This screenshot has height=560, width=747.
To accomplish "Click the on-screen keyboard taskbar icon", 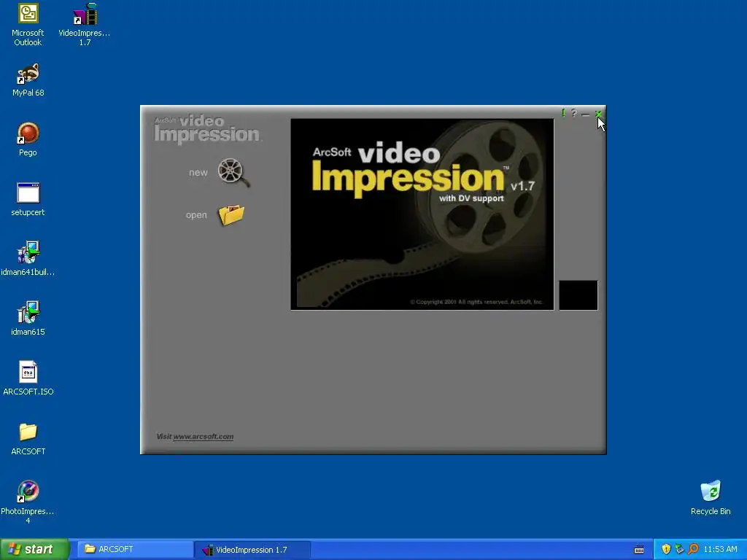I will tap(639, 550).
